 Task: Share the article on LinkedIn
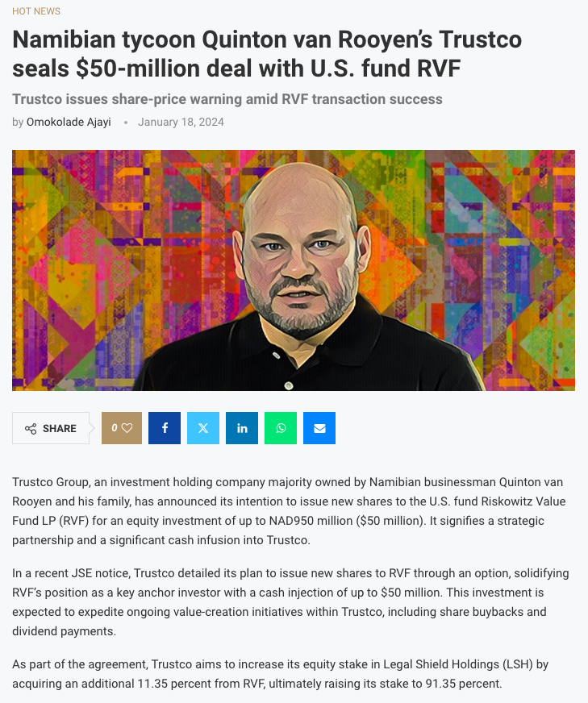pyautogui.click(x=242, y=428)
